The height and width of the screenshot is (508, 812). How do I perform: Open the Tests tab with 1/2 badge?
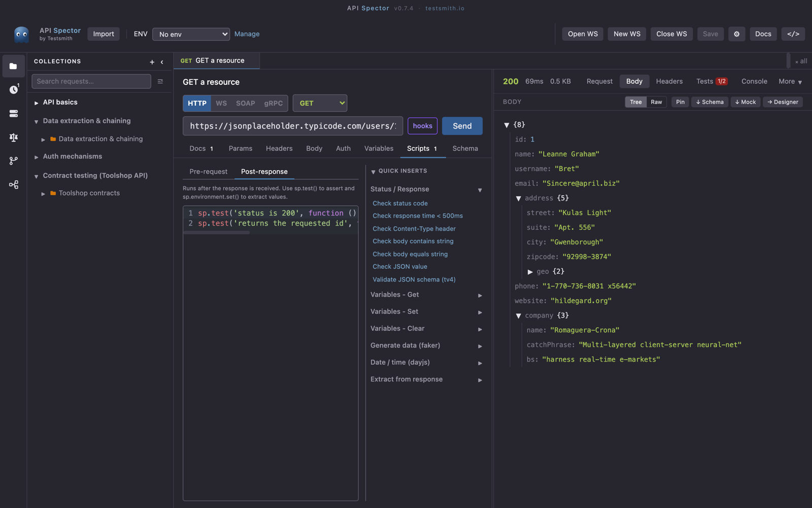tap(712, 81)
